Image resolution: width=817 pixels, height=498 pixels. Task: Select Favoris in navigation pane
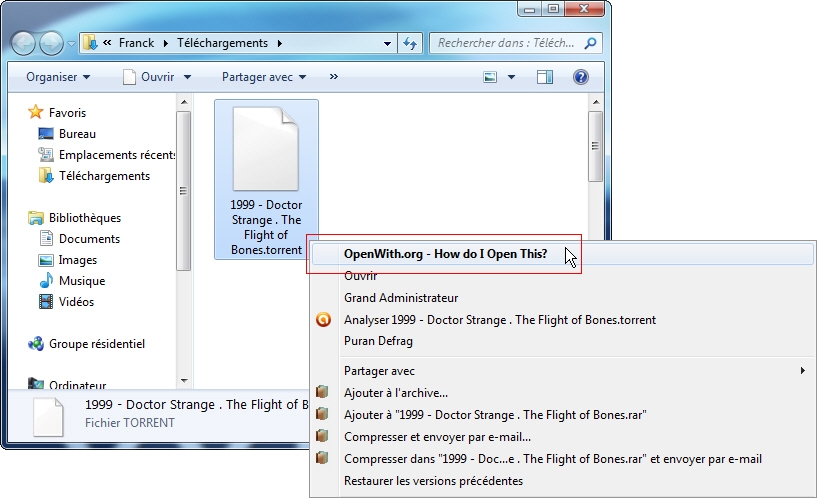click(67, 113)
